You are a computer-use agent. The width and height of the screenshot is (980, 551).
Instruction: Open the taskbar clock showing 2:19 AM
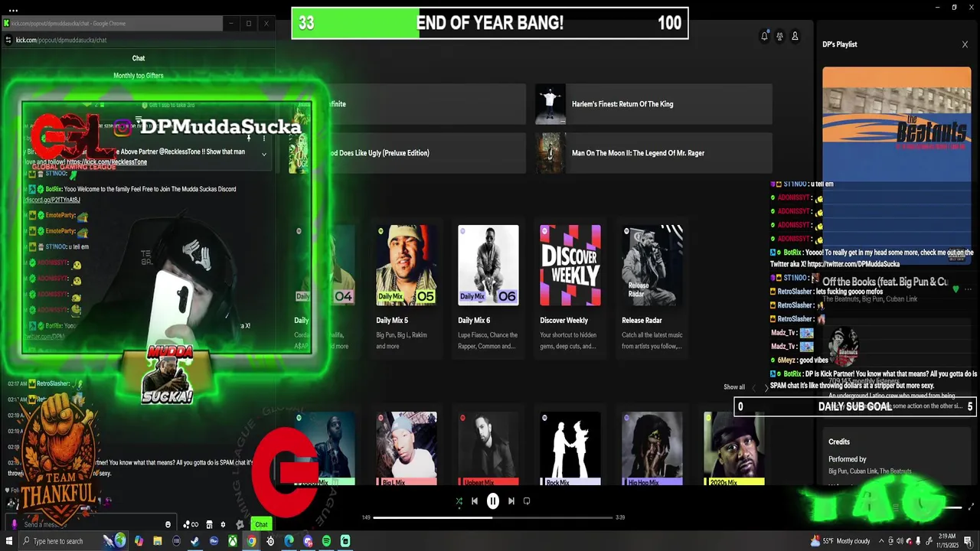(x=946, y=541)
